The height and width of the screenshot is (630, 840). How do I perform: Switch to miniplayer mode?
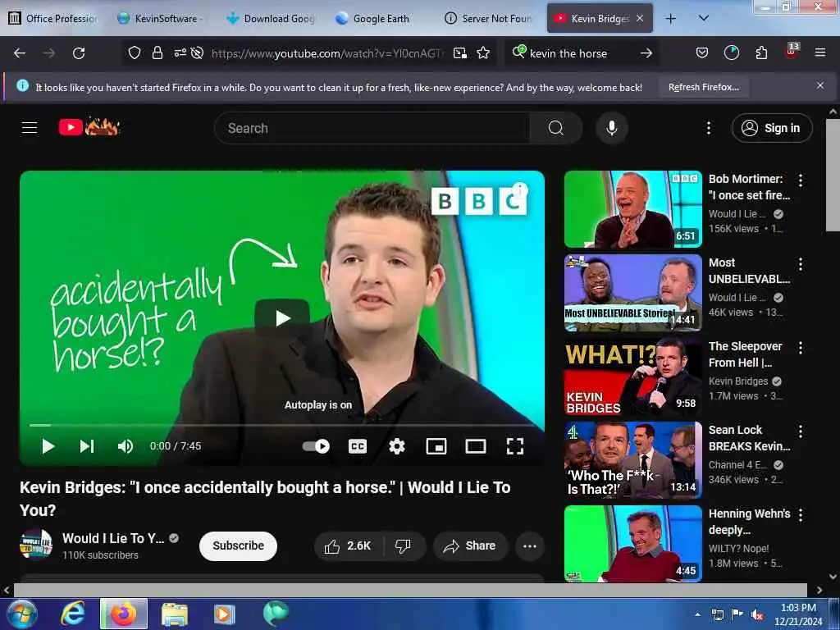pyautogui.click(x=436, y=446)
